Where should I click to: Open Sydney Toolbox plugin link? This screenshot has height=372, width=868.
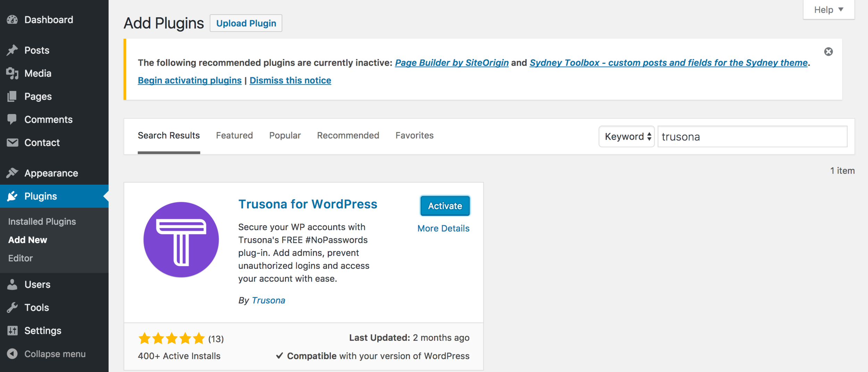click(x=668, y=63)
